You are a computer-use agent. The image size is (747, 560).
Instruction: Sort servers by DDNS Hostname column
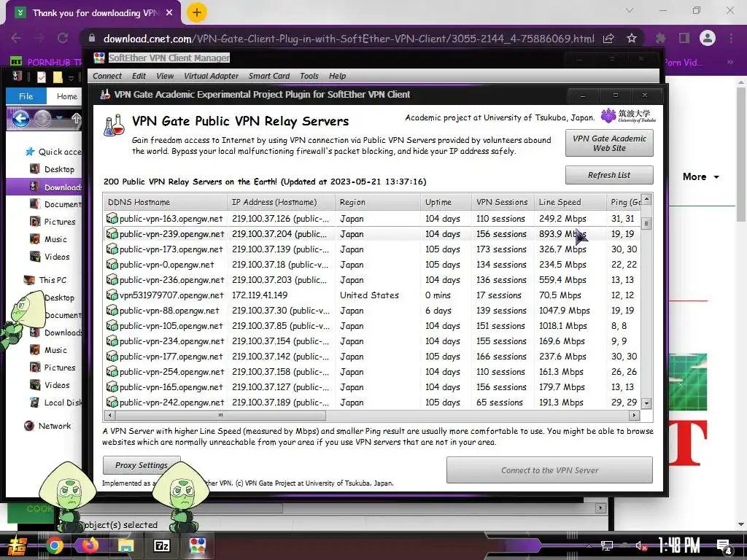point(165,203)
